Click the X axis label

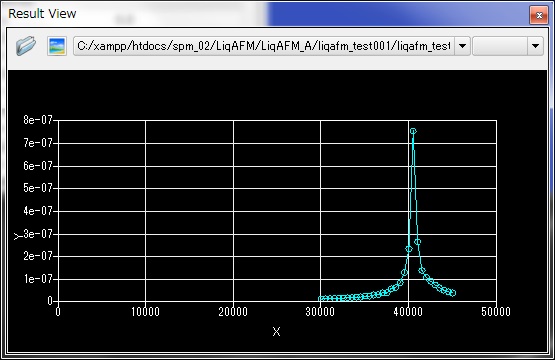click(276, 332)
